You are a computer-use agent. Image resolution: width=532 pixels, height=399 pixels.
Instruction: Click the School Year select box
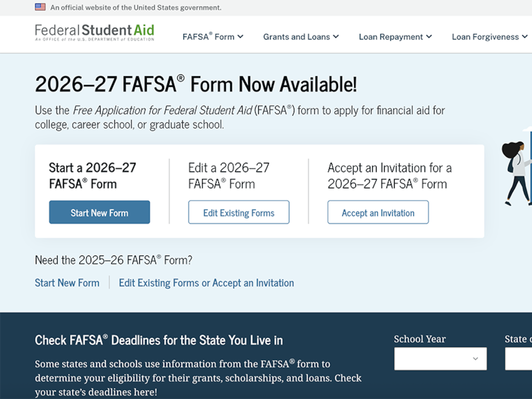[440, 359]
